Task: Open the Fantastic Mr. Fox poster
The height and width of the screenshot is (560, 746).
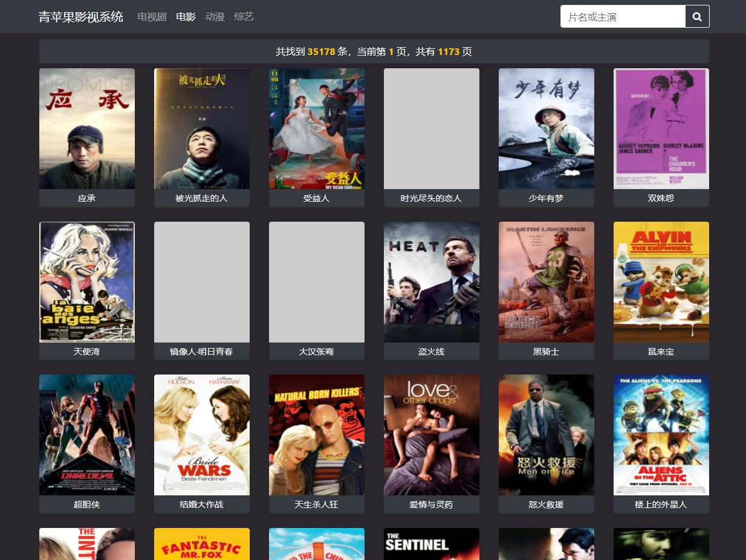Action: point(202,544)
